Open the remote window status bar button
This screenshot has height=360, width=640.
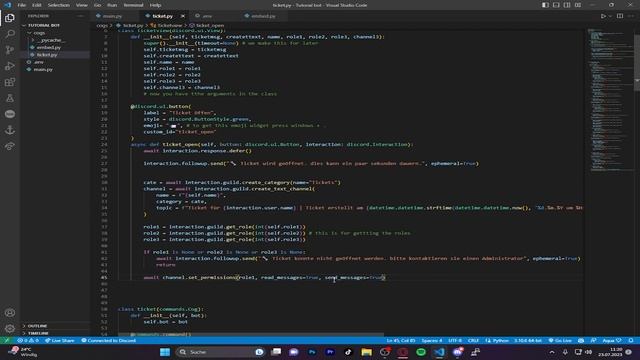pyautogui.click(x=6, y=340)
